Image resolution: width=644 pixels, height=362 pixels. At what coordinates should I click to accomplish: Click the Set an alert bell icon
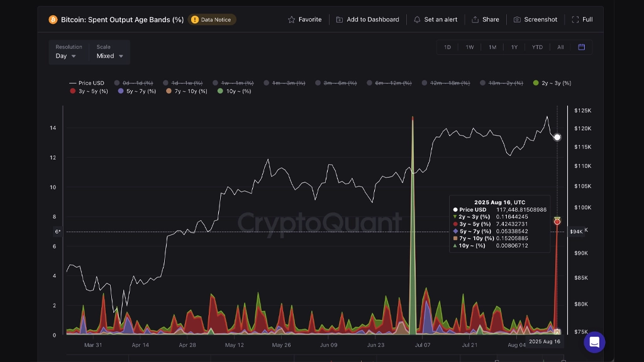pyautogui.click(x=417, y=19)
